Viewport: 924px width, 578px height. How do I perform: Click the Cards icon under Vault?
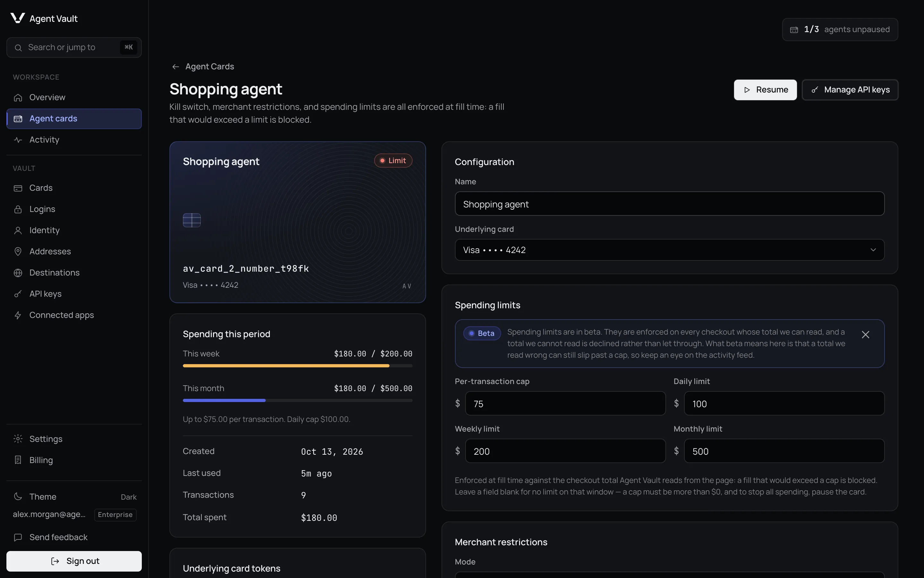(18, 188)
